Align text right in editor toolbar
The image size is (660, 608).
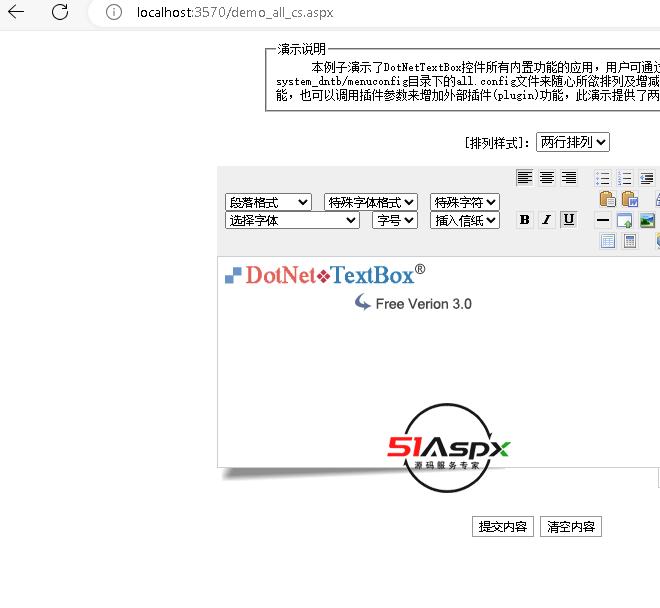569,178
